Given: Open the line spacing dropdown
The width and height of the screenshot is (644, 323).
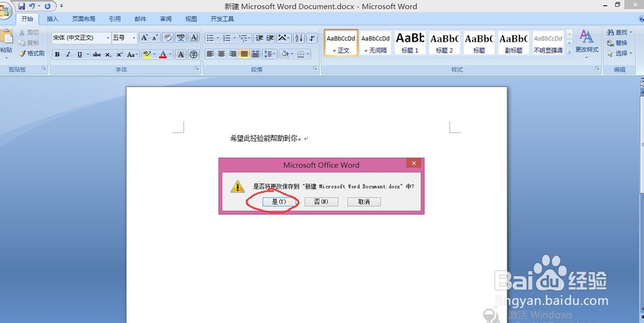Looking at the screenshot, I should coord(274,54).
